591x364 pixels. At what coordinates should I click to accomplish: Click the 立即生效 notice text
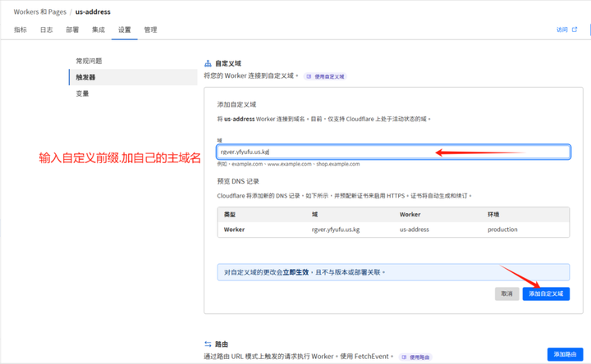(295, 272)
